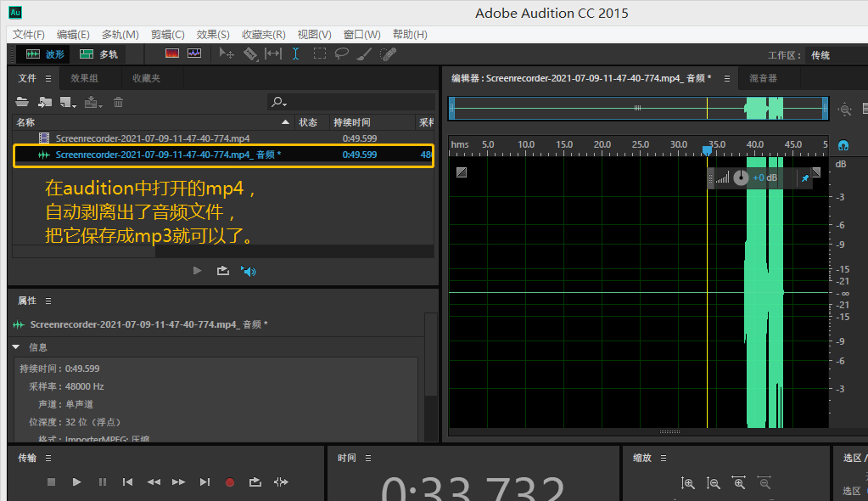Screen dimensions: 868x501
Task: Select the Spot Healing Brush tool
Action: (x=388, y=53)
